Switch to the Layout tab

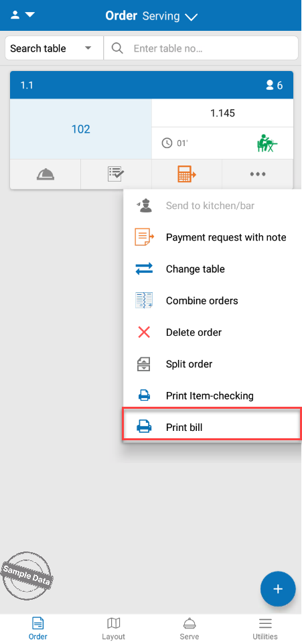pyautogui.click(x=113, y=629)
